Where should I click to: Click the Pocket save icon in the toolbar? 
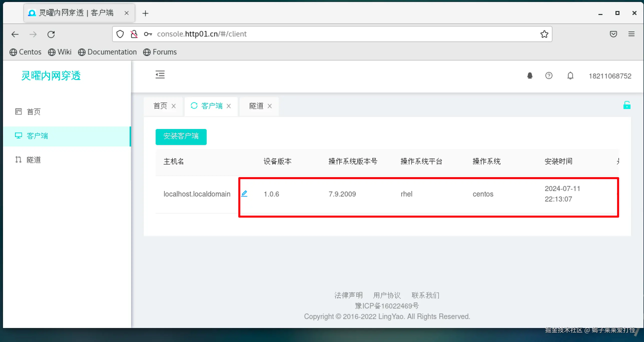(613, 34)
